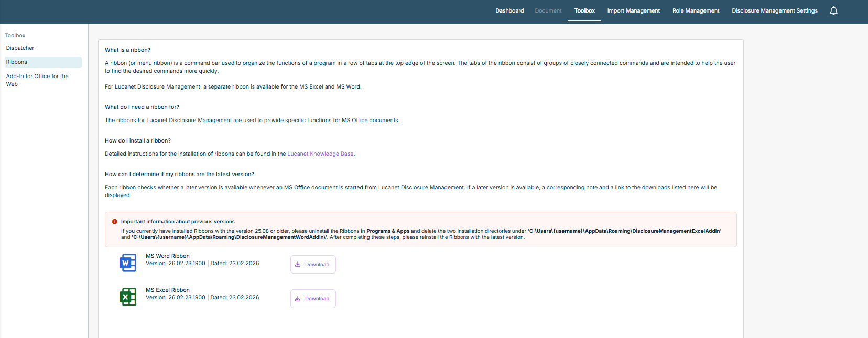868x338 pixels.
Task: Select Ribbons in the sidebar
Action: point(43,62)
